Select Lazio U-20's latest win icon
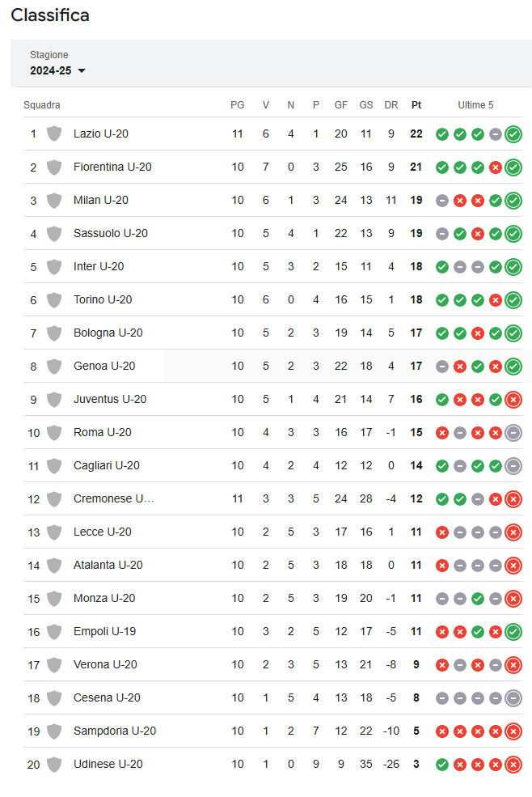 click(x=513, y=134)
